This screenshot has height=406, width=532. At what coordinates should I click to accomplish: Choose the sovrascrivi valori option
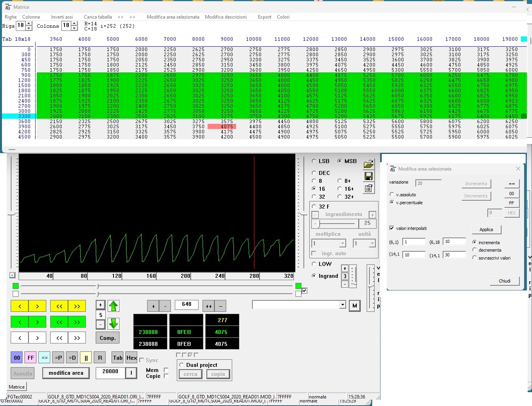click(474, 258)
